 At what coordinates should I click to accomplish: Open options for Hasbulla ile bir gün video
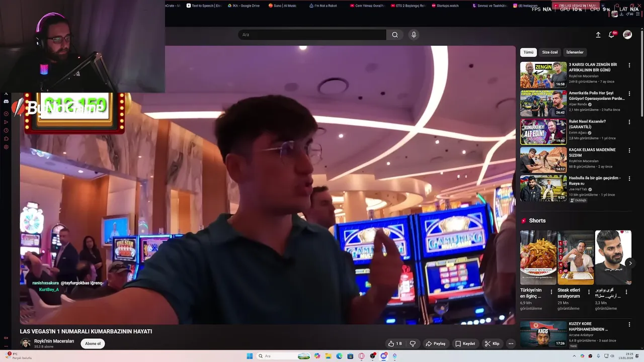tap(629, 178)
